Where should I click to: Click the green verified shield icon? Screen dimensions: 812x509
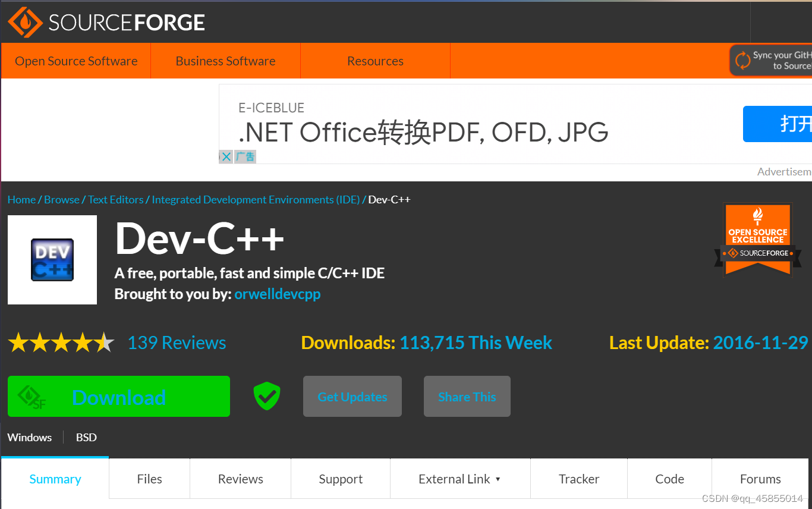click(266, 396)
